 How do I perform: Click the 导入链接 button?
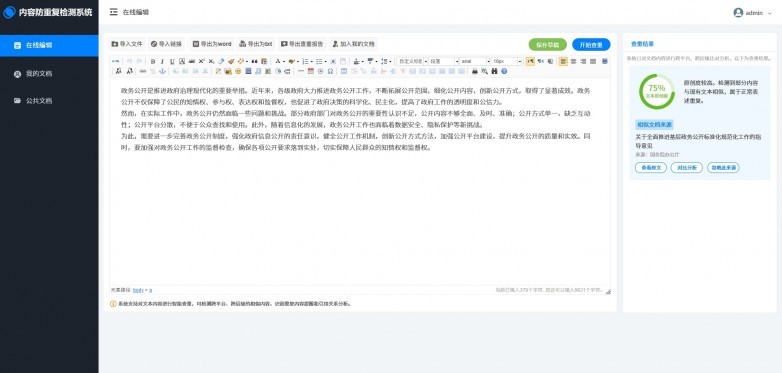[167, 44]
